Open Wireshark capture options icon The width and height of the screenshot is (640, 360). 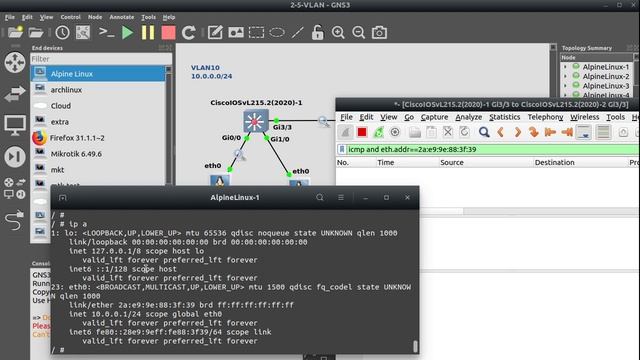tap(395, 132)
